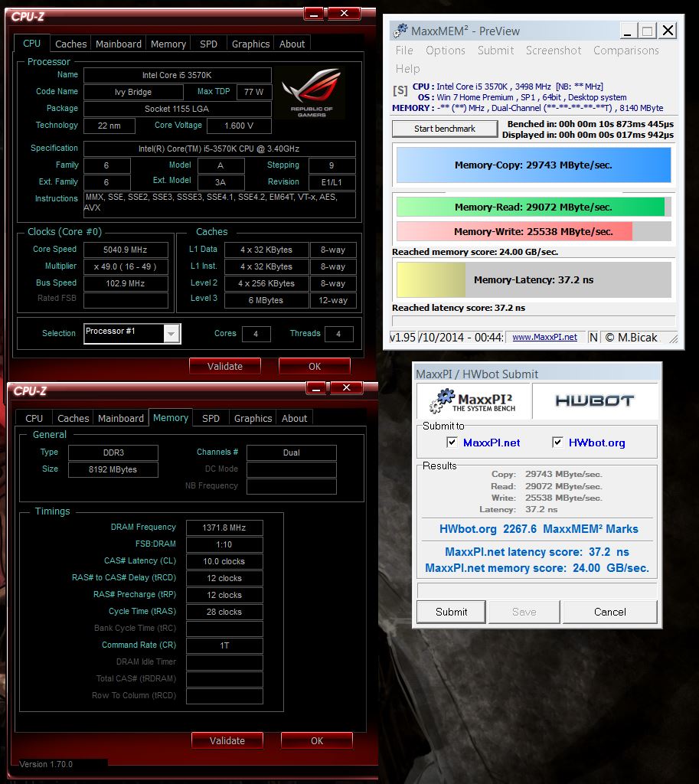Click the ROG Republic of Gamers logo

(x=311, y=93)
